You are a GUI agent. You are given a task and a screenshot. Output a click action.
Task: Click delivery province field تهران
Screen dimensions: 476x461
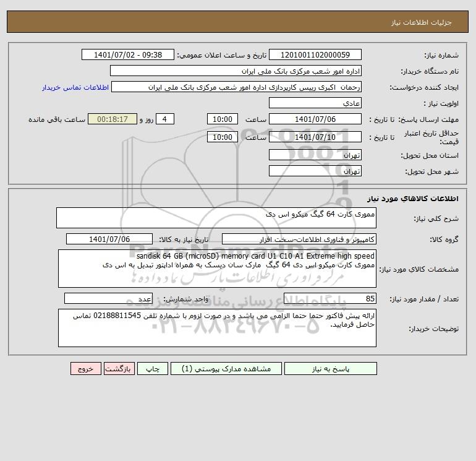[x=315, y=155]
